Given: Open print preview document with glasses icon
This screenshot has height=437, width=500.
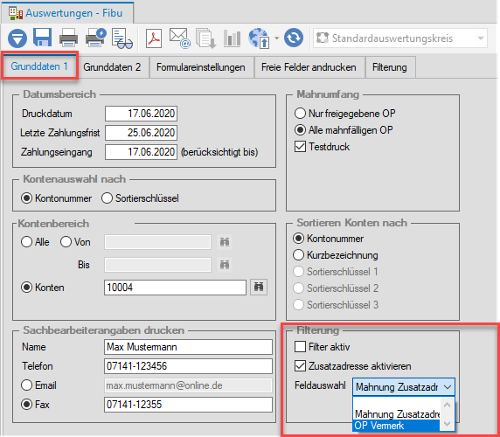Looking at the screenshot, I should (x=122, y=39).
